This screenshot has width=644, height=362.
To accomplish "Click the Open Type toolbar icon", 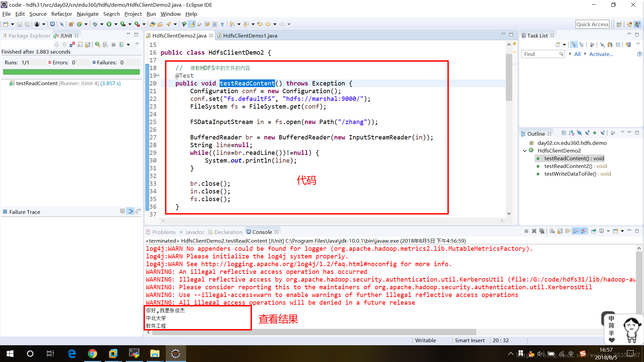I will pyautogui.click(x=153, y=24).
